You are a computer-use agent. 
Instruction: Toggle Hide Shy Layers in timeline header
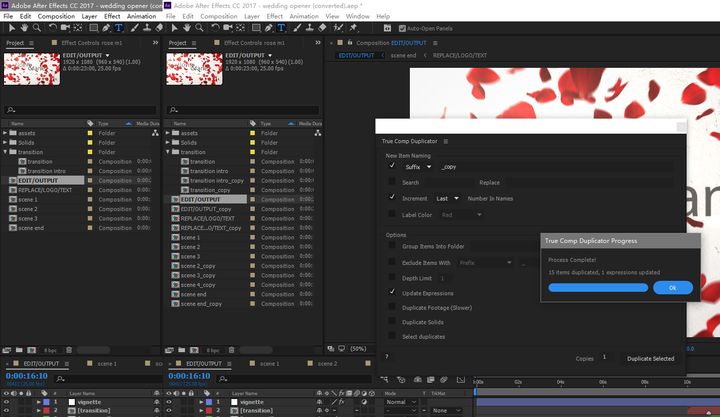417,379
